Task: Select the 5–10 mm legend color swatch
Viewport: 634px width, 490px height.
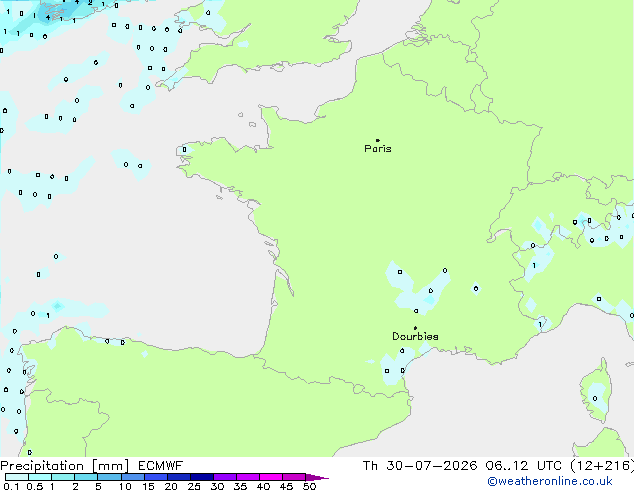Action: 109,477
